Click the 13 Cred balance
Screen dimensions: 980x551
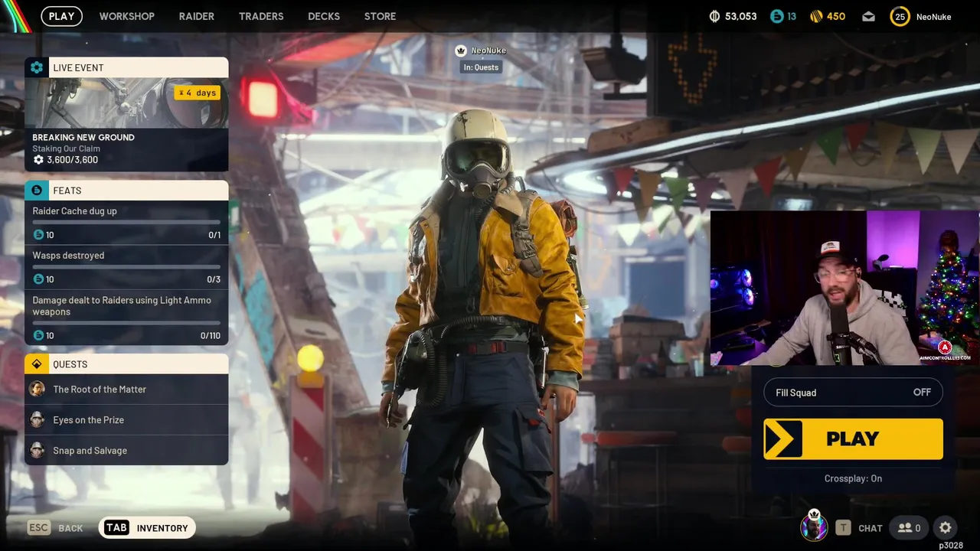pos(792,16)
